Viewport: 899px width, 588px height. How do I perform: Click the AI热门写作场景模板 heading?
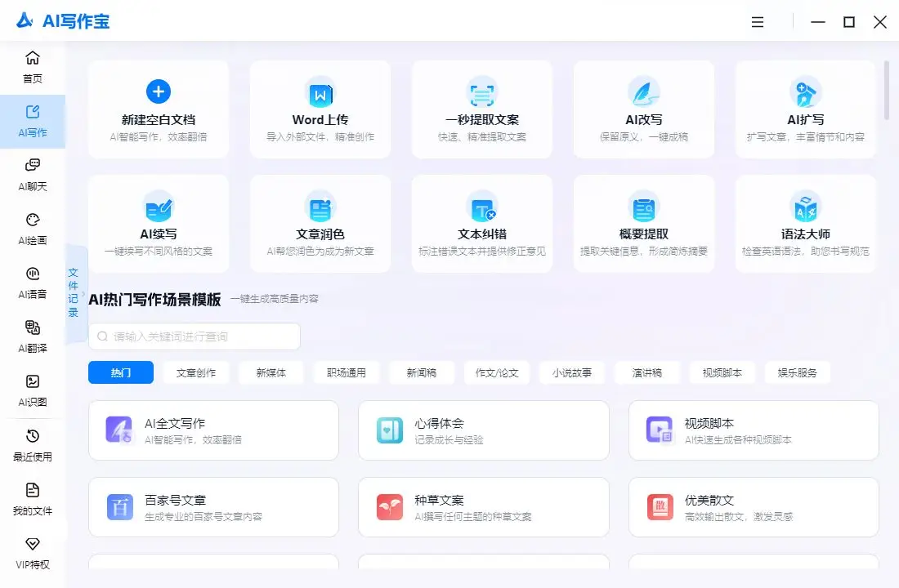pos(154,299)
